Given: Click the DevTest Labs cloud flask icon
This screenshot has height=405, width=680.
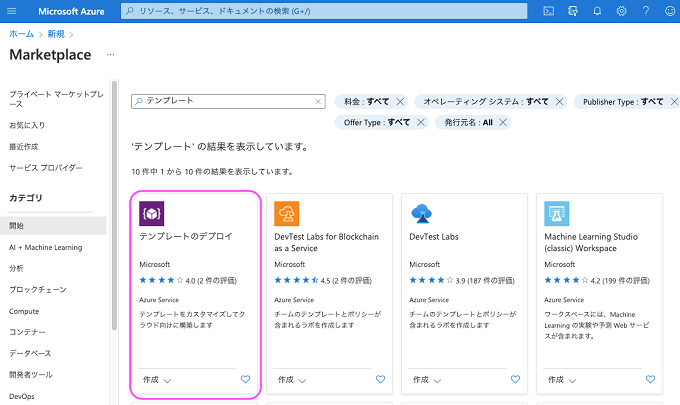Looking at the screenshot, I should pos(422,213).
